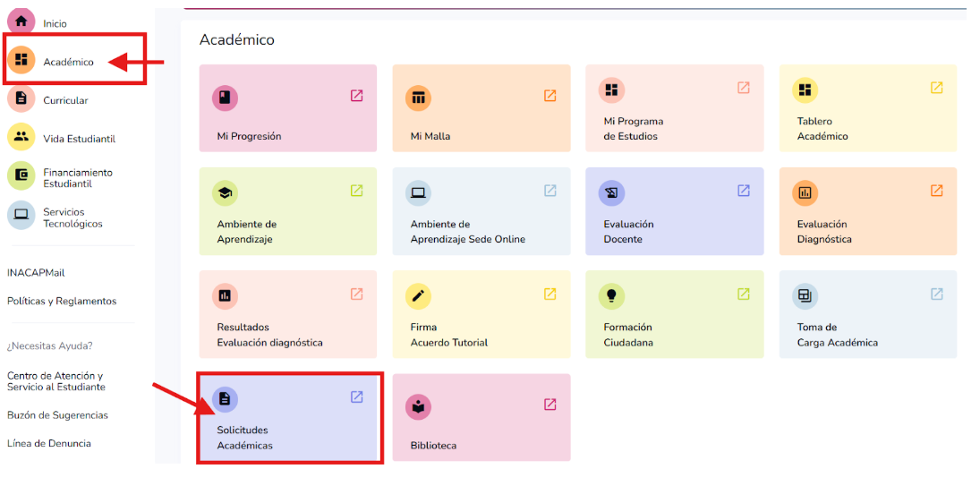Click the Servicios Tecnológicos laptop icon
980x486 pixels.
point(21,215)
